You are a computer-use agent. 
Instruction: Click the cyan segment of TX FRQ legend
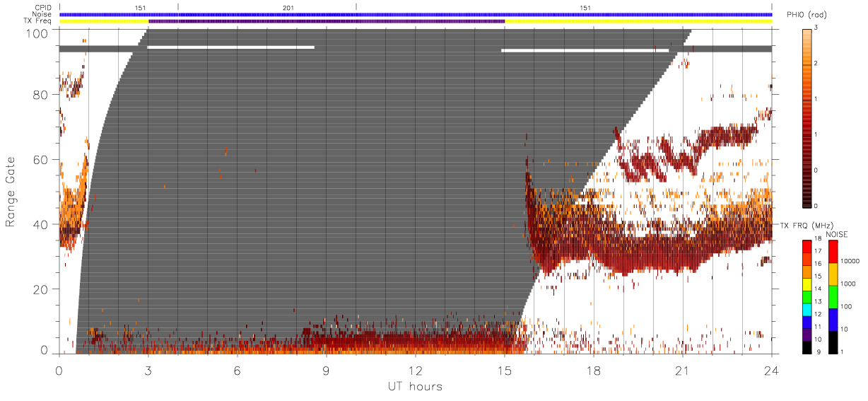807,310
